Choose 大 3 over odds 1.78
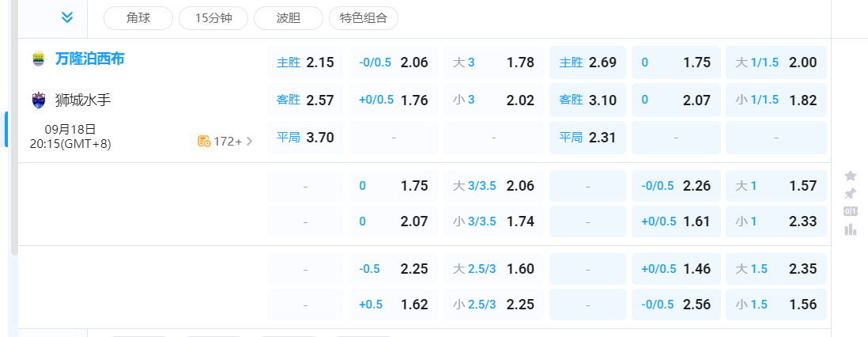868x337 pixels. click(x=493, y=62)
